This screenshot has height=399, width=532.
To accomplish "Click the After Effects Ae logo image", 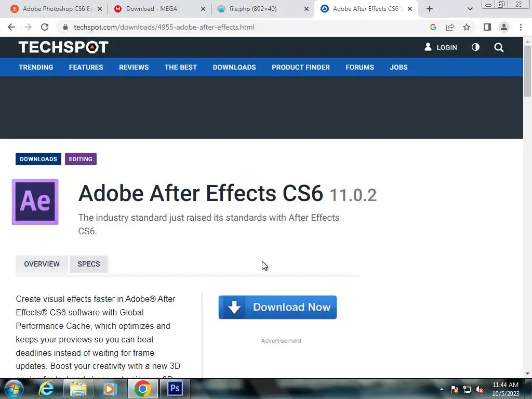I will (x=35, y=202).
